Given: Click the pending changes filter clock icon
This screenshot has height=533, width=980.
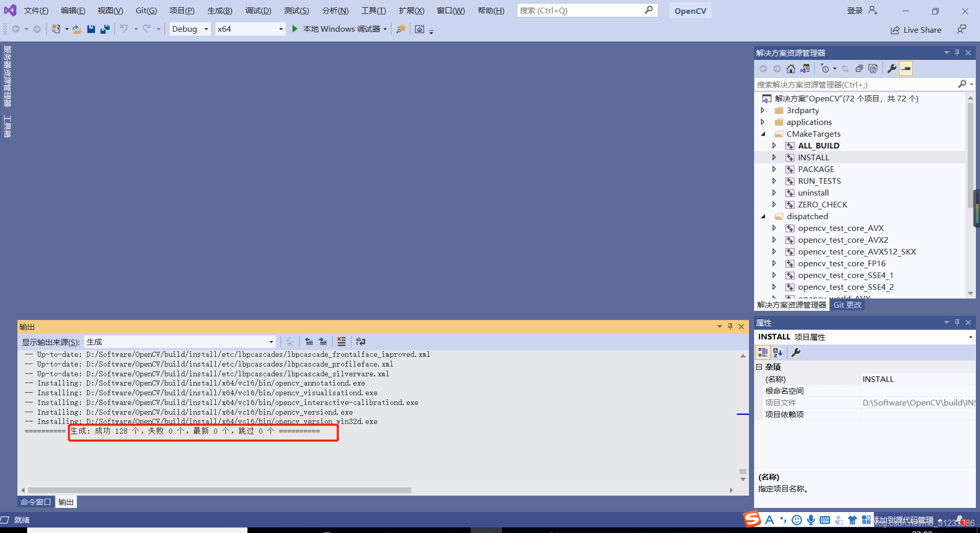Looking at the screenshot, I should (x=825, y=69).
